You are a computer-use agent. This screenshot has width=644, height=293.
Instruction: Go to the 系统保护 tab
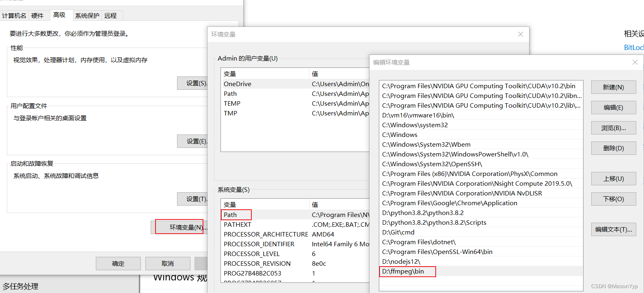(87, 15)
